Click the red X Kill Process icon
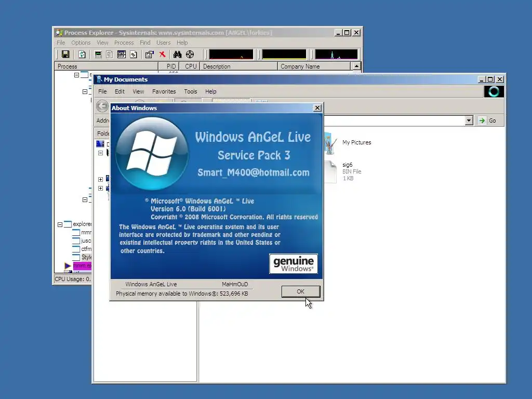532x399 pixels. 163,54
